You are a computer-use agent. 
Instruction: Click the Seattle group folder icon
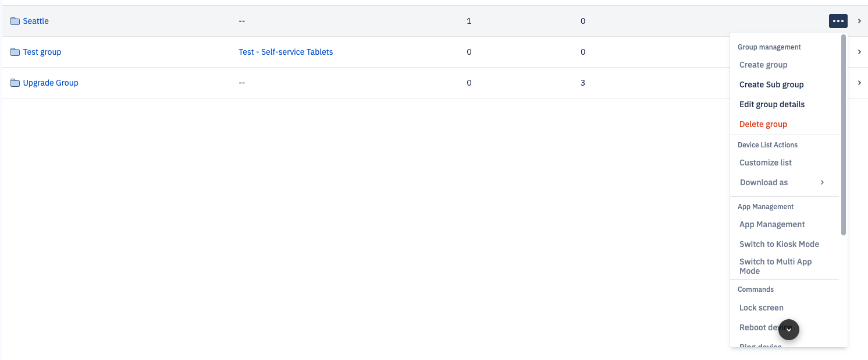point(15,20)
